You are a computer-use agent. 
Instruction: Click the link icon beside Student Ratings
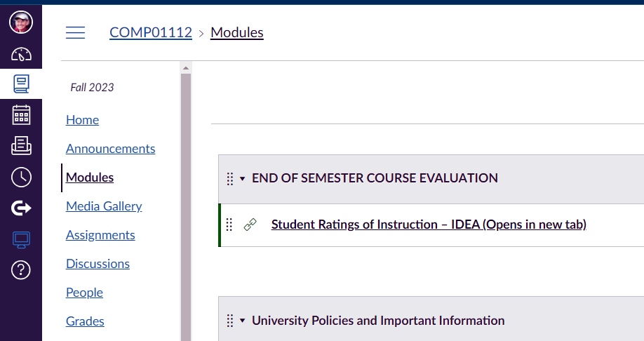pos(250,225)
